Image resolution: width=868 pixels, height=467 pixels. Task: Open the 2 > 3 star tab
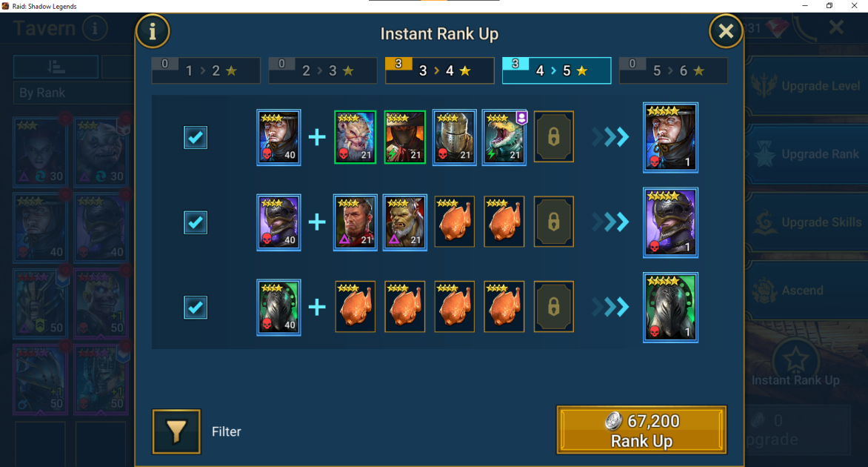(323, 70)
